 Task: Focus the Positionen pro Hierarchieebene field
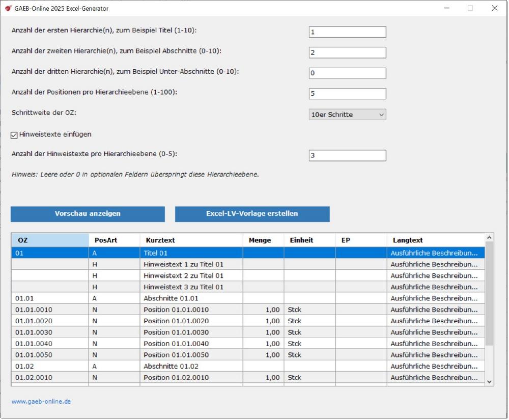(347, 94)
